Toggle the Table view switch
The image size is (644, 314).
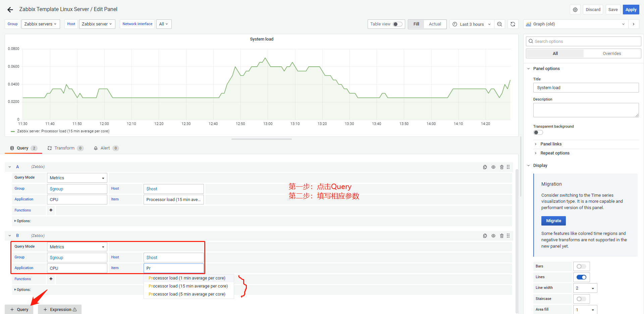pyautogui.click(x=397, y=24)
